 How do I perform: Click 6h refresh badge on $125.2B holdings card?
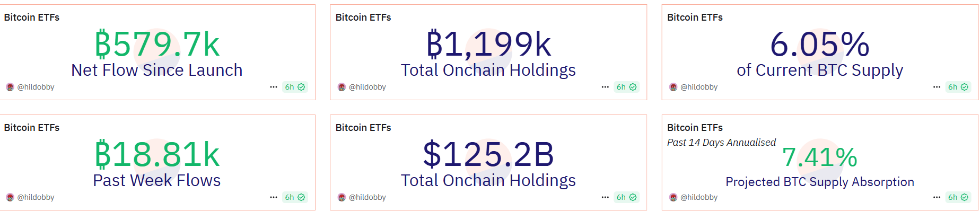pos(626,197)
